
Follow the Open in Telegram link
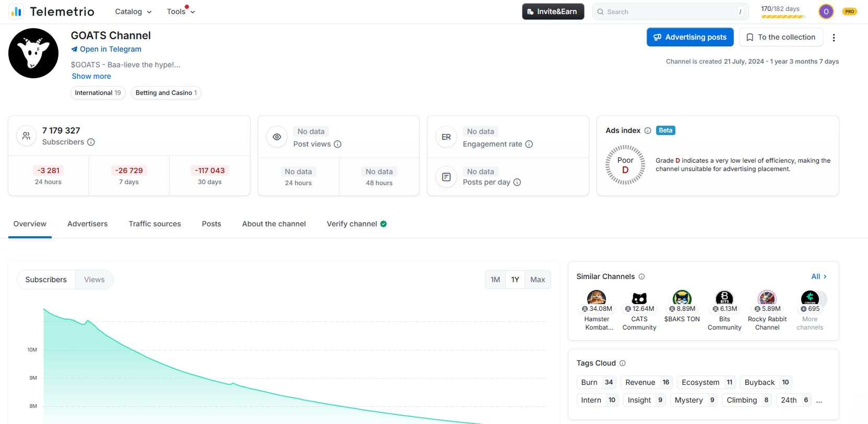[110, 49]
